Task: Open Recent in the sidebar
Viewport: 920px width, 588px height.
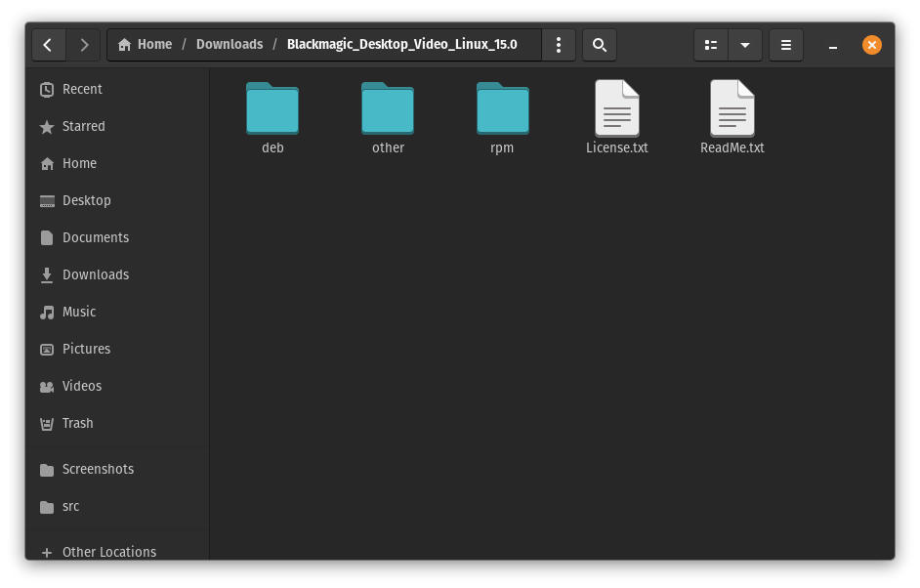Action: [x=117, y=89]
